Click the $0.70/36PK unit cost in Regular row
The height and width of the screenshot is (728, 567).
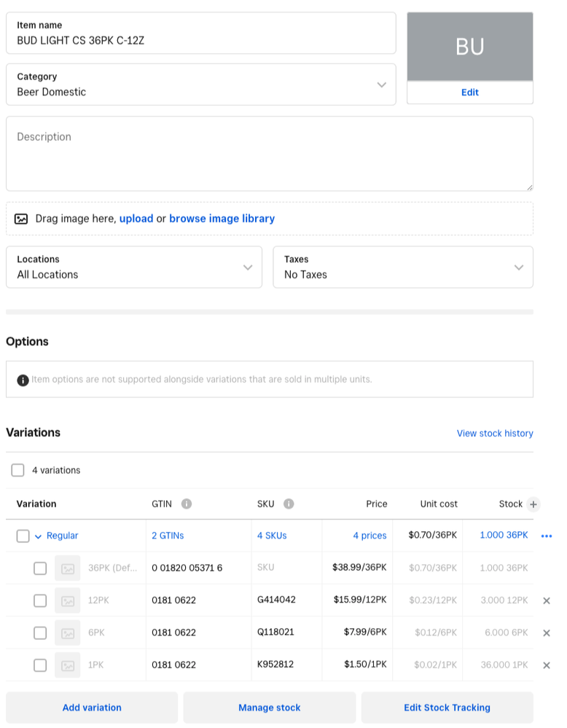coord(432,536)
